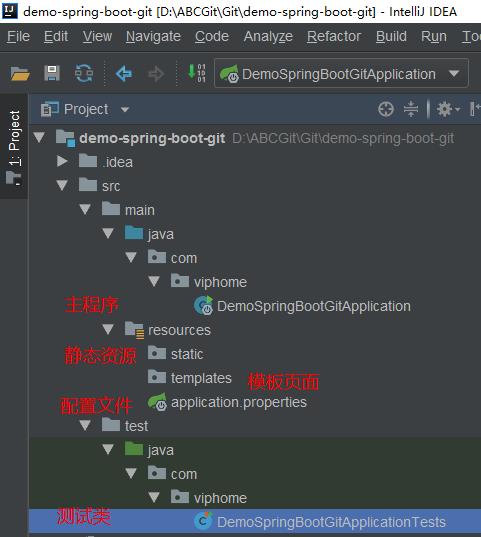
Task: Click the Build project binary arrow icon
Action: [x=197, y=73]
